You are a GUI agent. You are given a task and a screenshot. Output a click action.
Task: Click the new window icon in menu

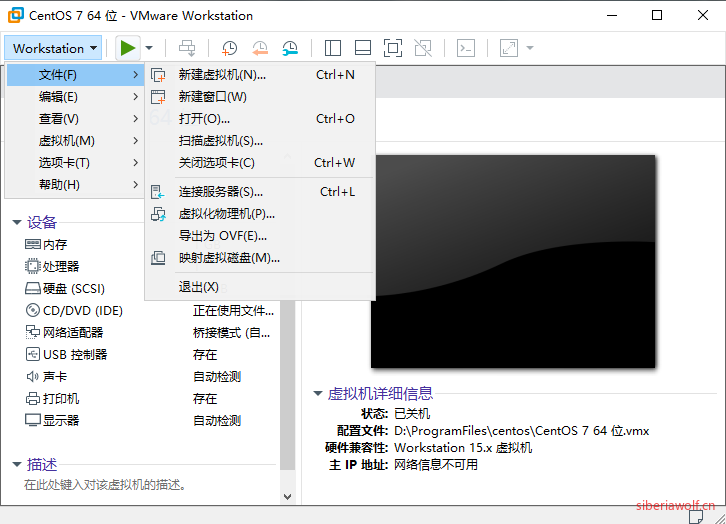coord(158,97)
